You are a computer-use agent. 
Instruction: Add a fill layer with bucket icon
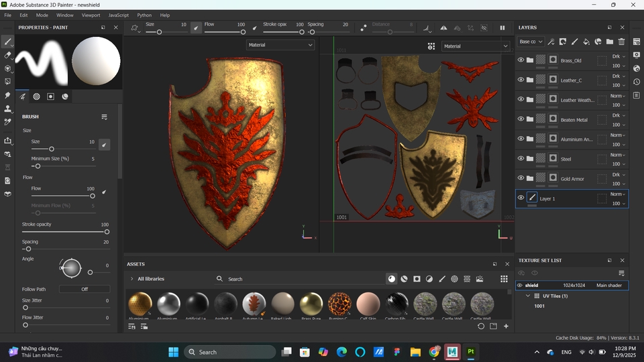pyautogui.click(x=586, y=42)
